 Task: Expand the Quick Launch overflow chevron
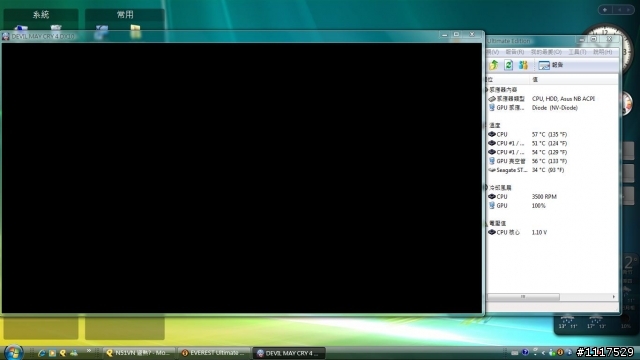[x=89, y=351]
